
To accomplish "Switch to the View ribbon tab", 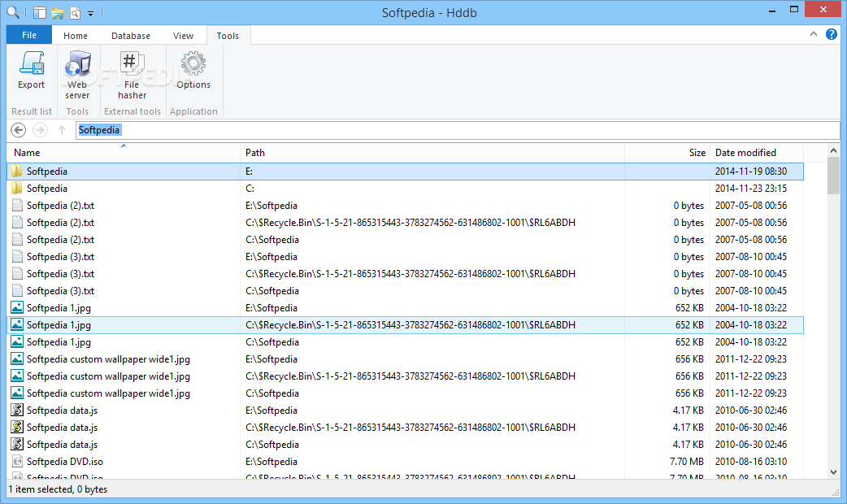I will [x=183, y=36].
